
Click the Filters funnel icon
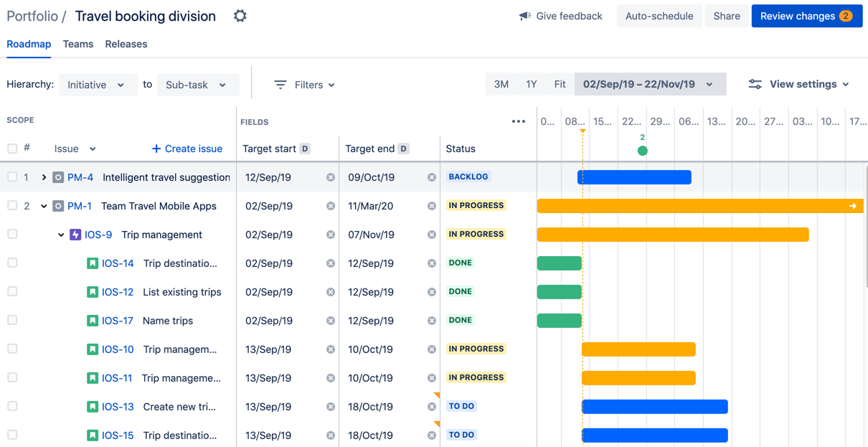pos(280,85)
